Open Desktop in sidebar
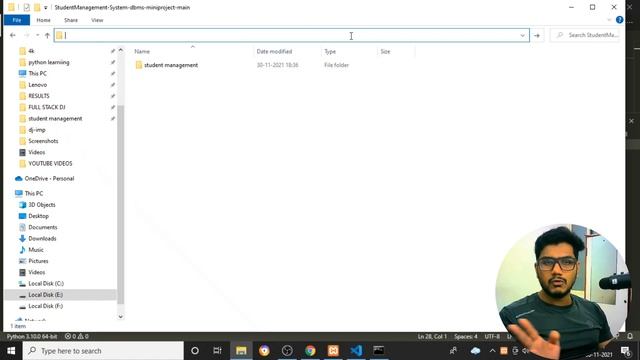 [x=38, y=216]
